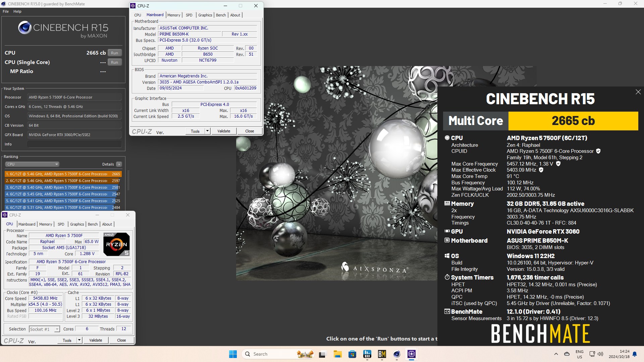The height and width of the screenshot is (362, 644).
Task: Click the ENG US language indicator
Action: (580, 354)
